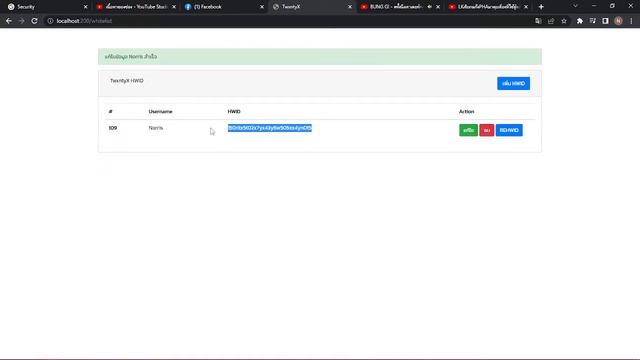The height and width of the screenshot is (360, 640).
Task: Click the browser forward arrow
Action: click(22, 21)
